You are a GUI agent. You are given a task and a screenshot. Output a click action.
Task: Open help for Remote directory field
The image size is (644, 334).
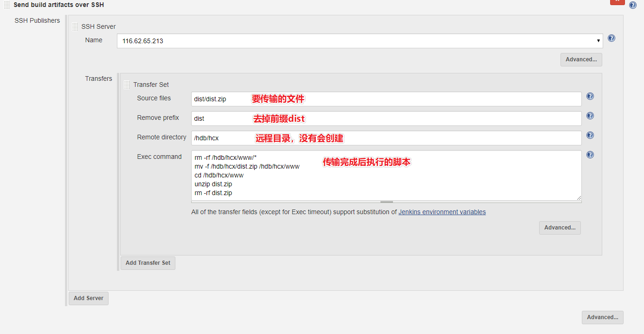(590, 135)
